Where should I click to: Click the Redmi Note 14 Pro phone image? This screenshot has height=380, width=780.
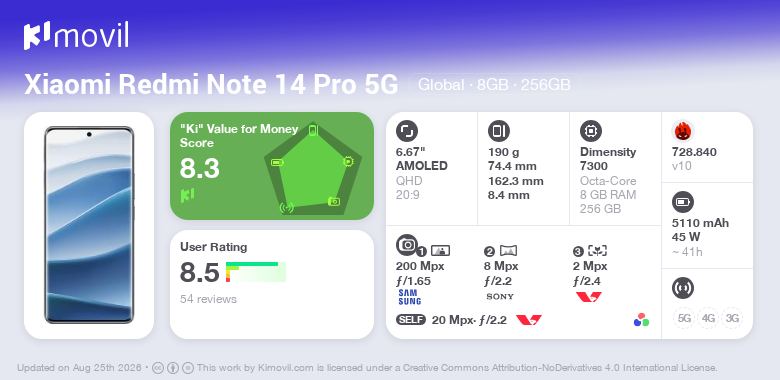89,225
